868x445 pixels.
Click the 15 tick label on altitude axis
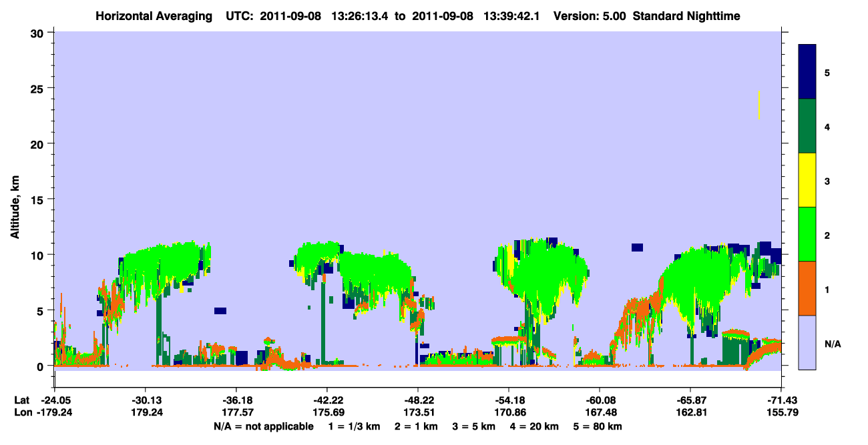38,199
